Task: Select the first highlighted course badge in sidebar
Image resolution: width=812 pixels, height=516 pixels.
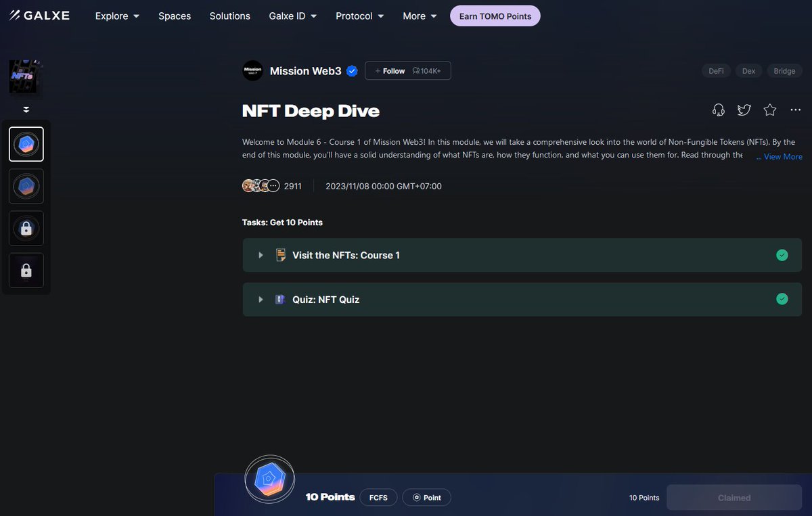Action: coord(26,144)
